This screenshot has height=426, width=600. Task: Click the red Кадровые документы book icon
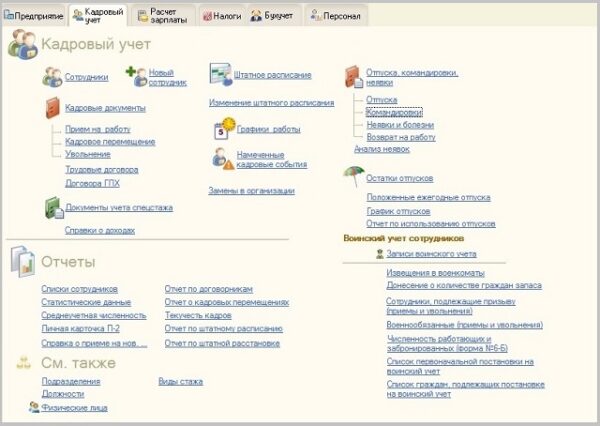click(52, 108)
